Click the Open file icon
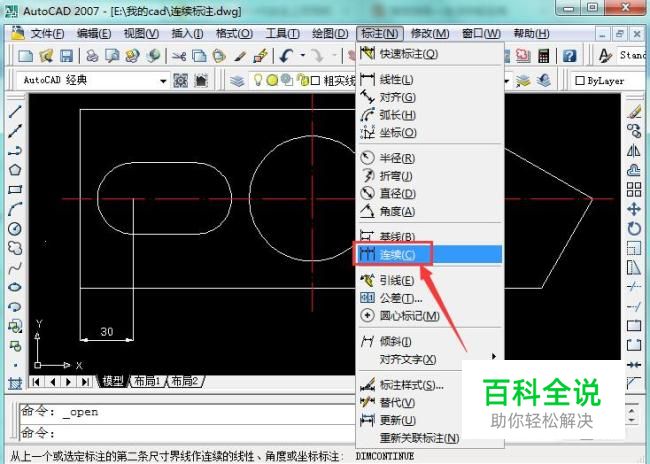 coord(46,56)
